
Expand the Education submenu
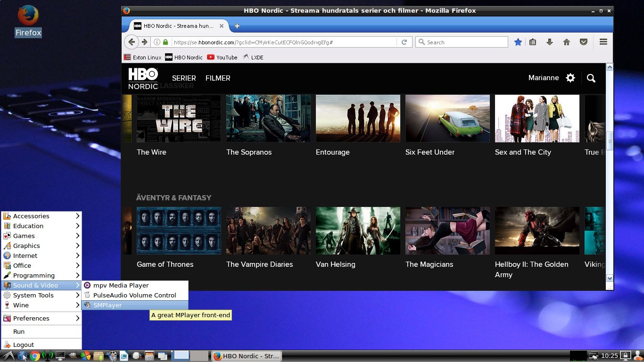click(41, 226)
